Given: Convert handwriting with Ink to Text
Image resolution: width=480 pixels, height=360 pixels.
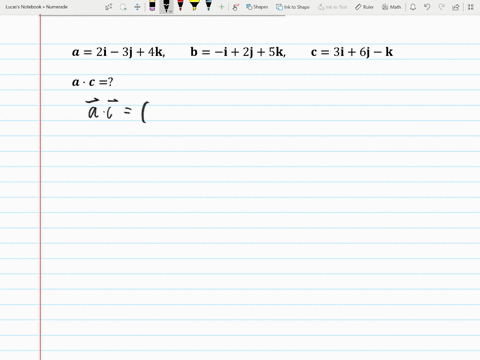Looking at the screenshot, I should 332,7.
